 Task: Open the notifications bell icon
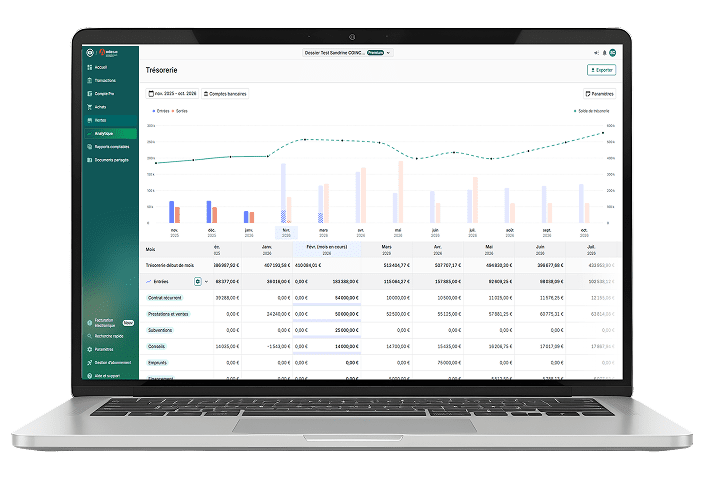click(x=604, y=53)
